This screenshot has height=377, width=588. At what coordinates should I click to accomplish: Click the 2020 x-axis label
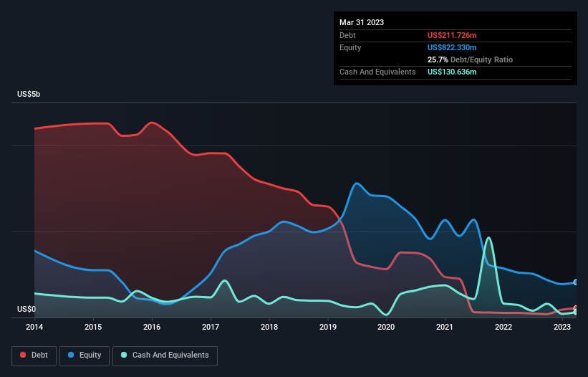pyautogui.click(x=386, y=327)
